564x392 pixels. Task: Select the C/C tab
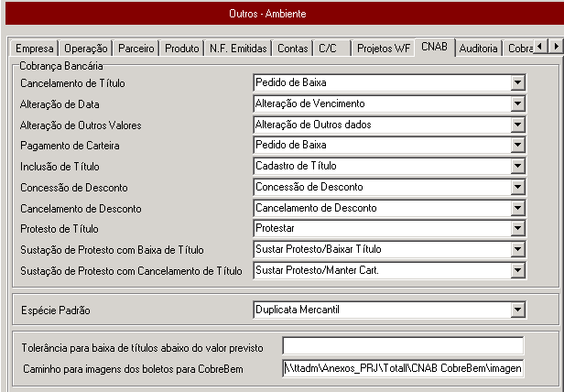coord(331,49)
